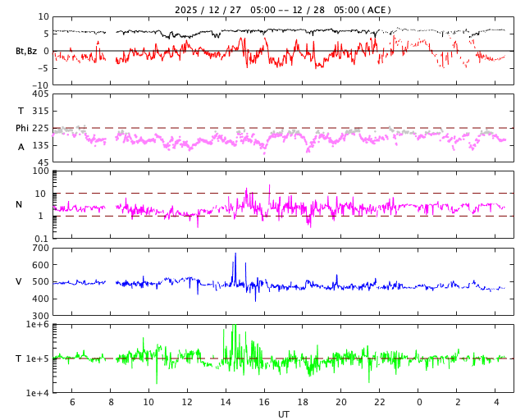
Task: Click the "Bt,Bz" magnetic field axis label
Action: point(26,51)
